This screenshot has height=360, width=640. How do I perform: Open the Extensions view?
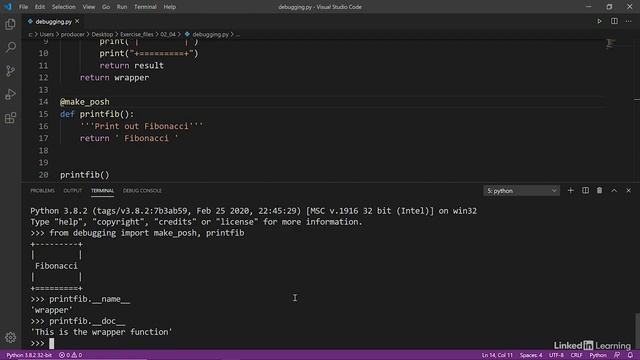point(11,118)
